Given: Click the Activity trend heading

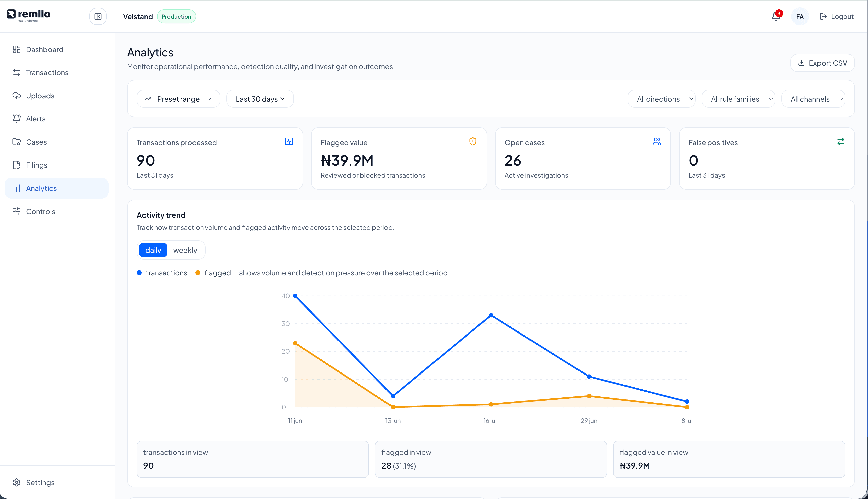Looking at the screenshot, I should pyautogui.click(x=161, y=215).
